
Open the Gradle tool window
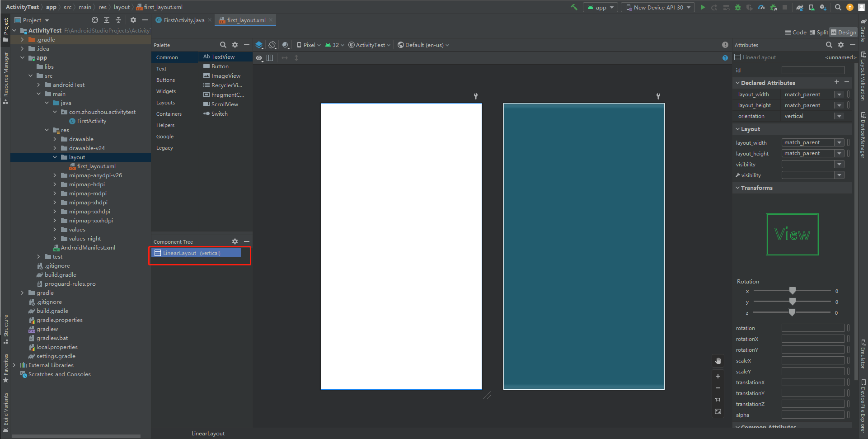click(x=863, y=30)
